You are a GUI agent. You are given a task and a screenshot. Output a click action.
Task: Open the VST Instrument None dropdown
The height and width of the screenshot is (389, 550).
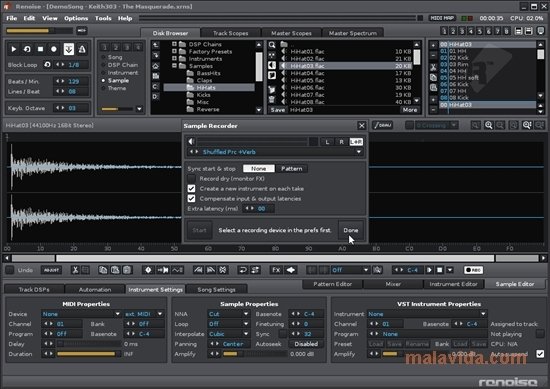coord(427,314)
